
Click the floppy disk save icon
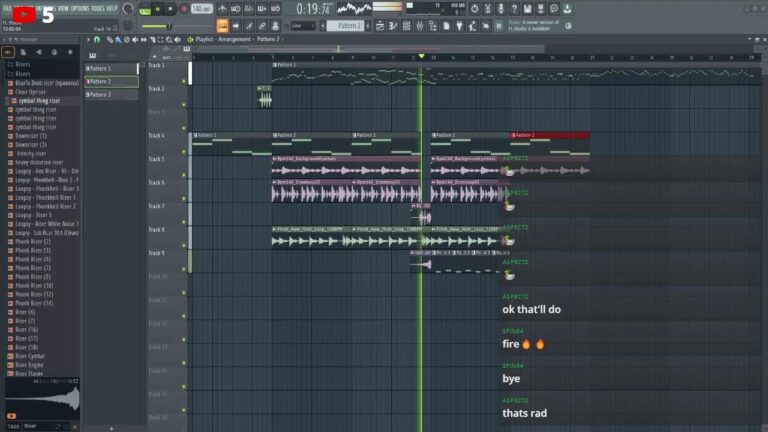tap(527, 9)
